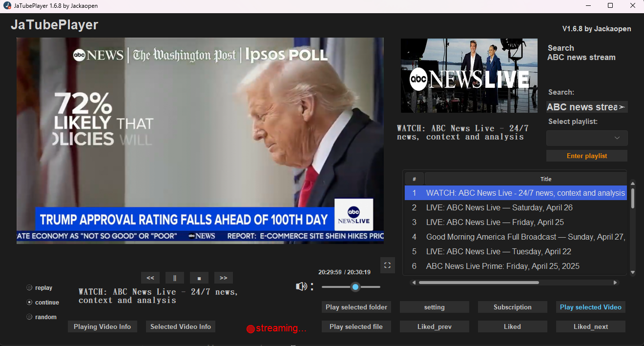
Task: Select the replay radio button
Action: click(29, 288)
